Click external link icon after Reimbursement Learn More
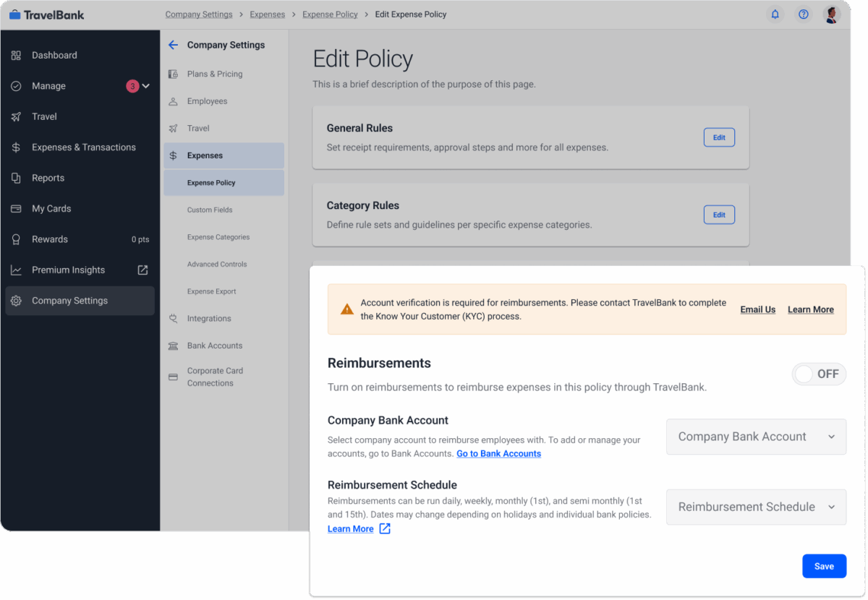Screen dimensions: 868x600 coord(385,529)
